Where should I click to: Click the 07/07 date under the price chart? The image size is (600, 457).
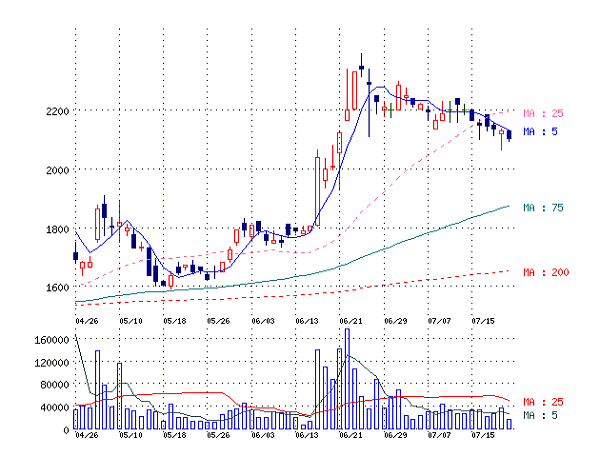pos(439,321)
